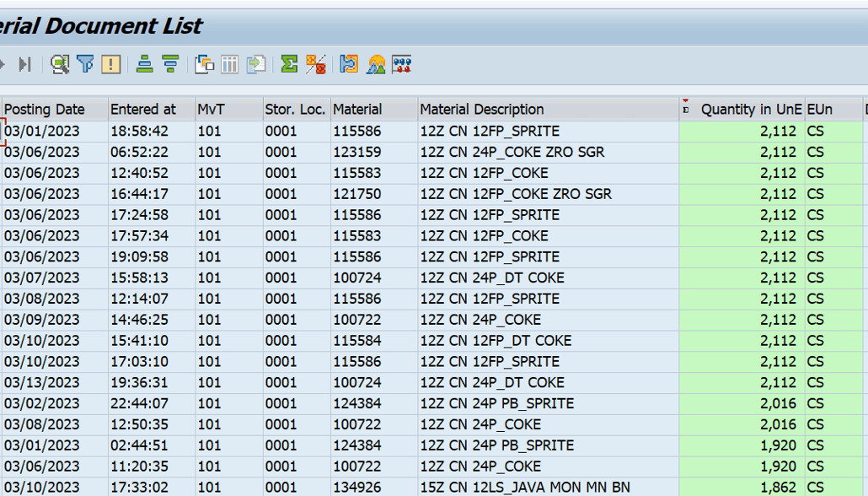Click the export document icon with green arrow

pyautogui.click(x=256, y=64)
